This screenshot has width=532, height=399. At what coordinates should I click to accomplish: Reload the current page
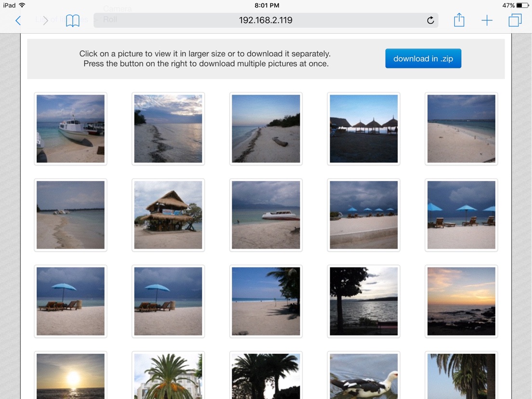pyautogui.click(x=430, y=20)
